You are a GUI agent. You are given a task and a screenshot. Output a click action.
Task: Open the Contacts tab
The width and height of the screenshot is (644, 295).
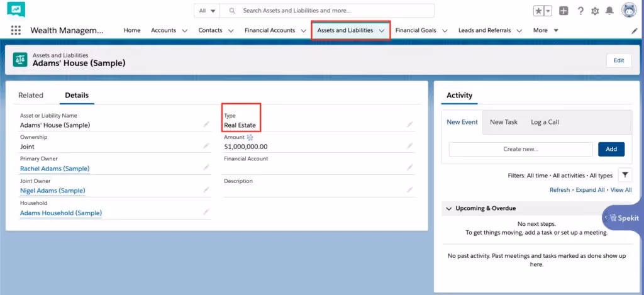[210, 30]
